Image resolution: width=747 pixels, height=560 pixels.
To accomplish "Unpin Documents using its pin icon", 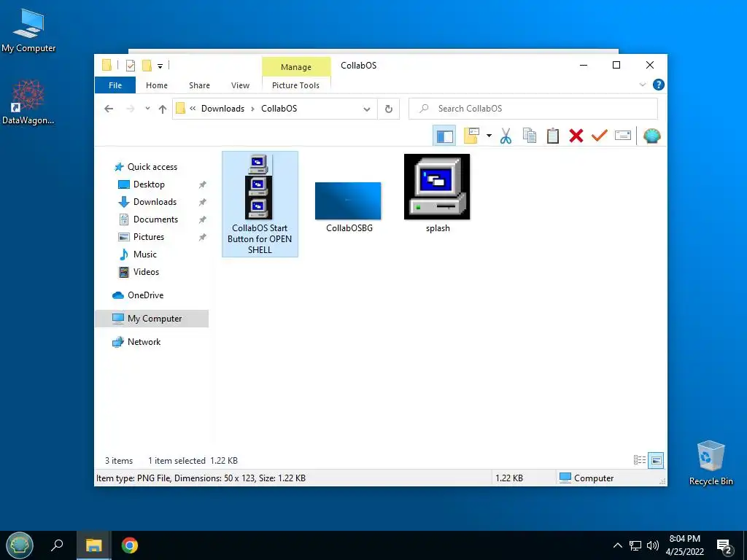I will [203, 219].
